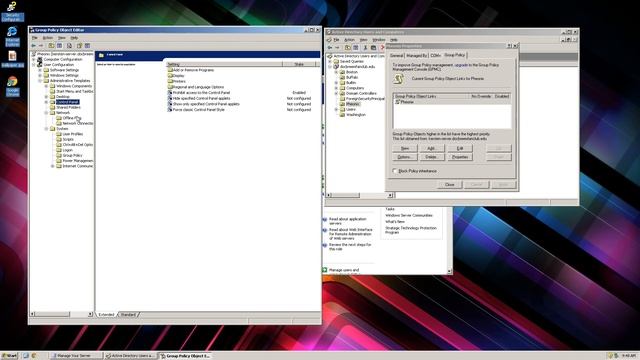Toggle Block Policy inheritance checkbox

[x=395, y=171]
